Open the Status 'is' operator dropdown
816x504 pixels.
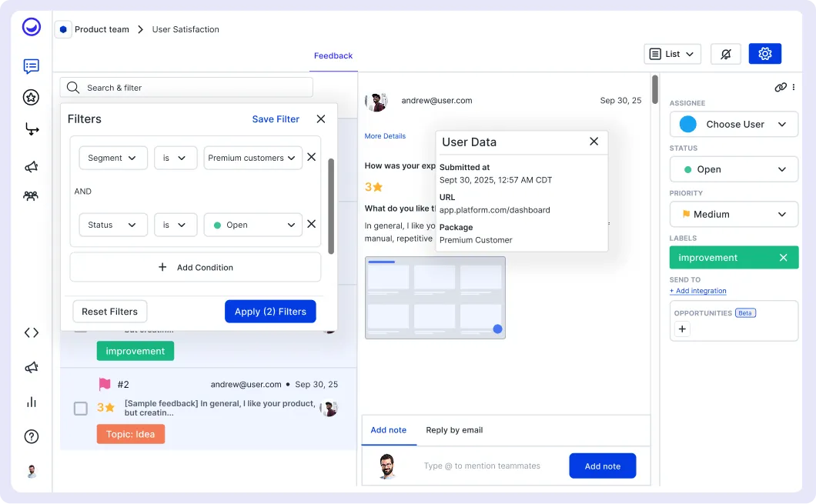coord(176,225)
